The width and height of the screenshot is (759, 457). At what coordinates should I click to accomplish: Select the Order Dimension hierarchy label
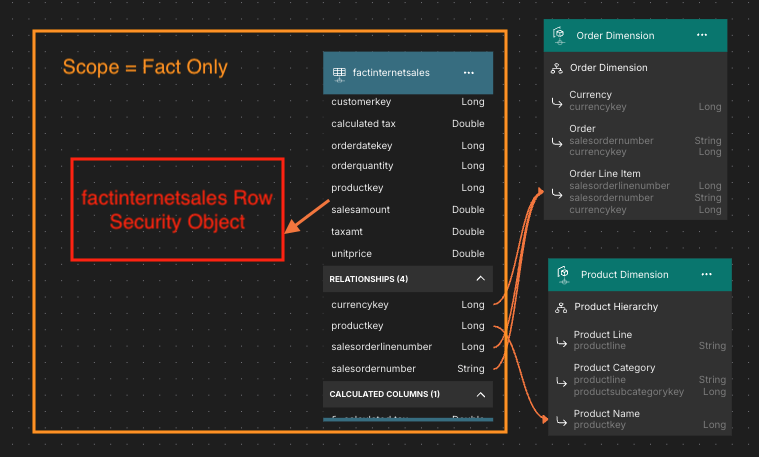pyautogui.click(x=608, y=68)
